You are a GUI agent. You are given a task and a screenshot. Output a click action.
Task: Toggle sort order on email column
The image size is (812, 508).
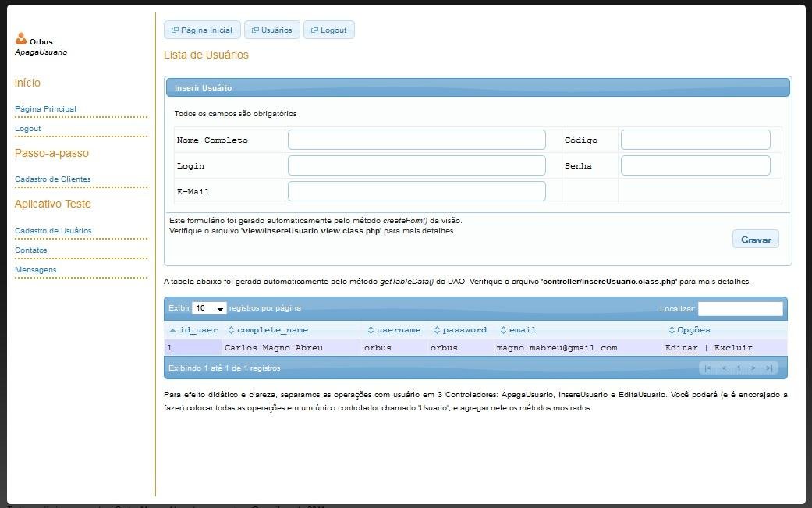pos(504,329)
